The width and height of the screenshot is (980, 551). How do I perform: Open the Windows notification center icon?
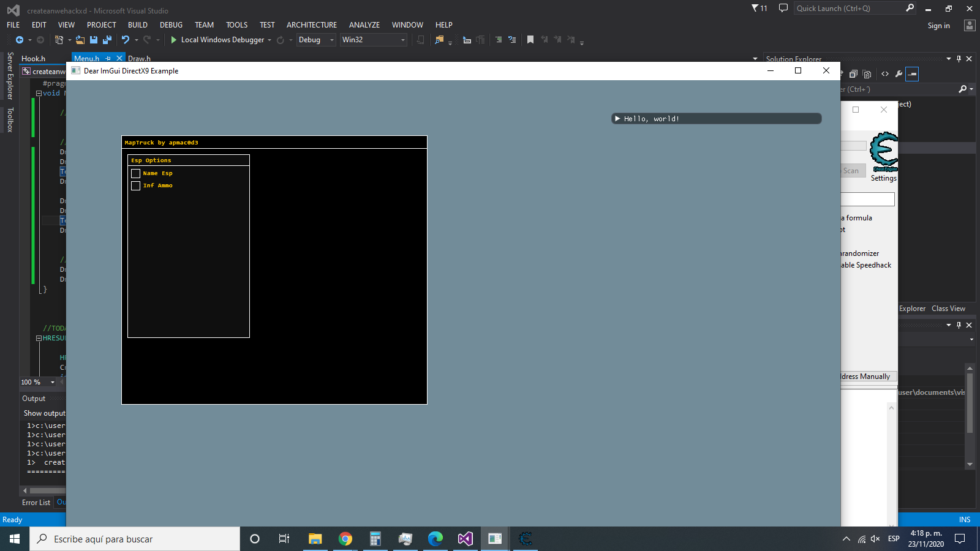[960, 539]
